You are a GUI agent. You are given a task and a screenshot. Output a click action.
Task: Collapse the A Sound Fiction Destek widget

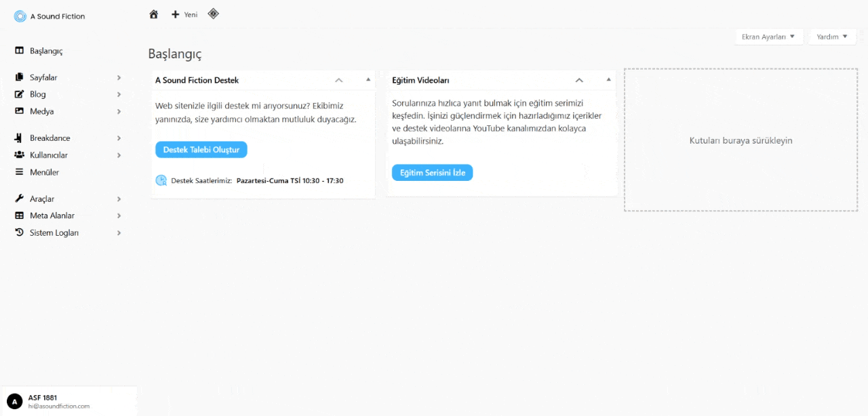[338, 80]
